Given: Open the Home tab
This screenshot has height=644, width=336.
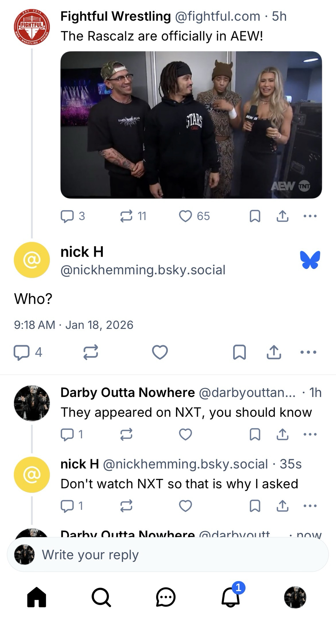Looking at the screenshot, I should (x=37, y=597).
